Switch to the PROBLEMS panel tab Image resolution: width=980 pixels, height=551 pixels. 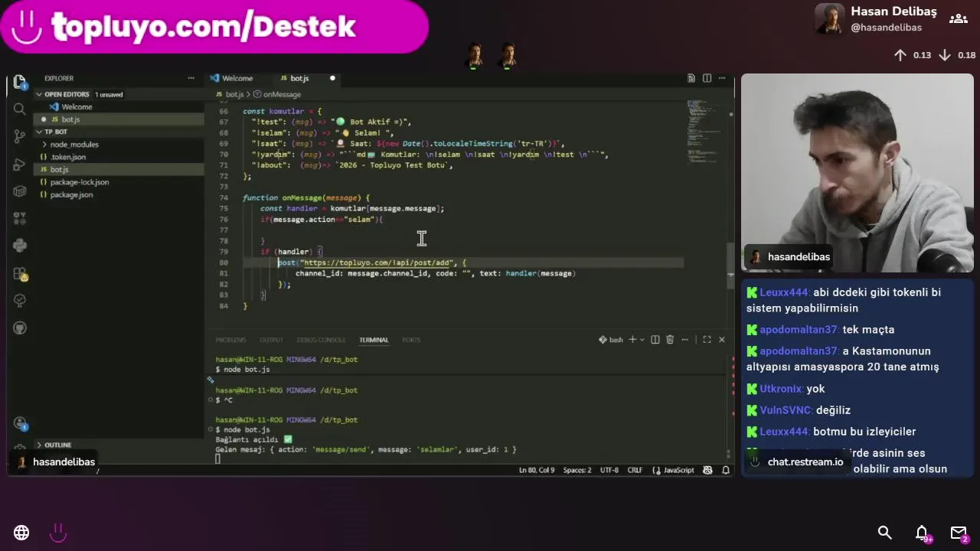click(x=230, y=340)
